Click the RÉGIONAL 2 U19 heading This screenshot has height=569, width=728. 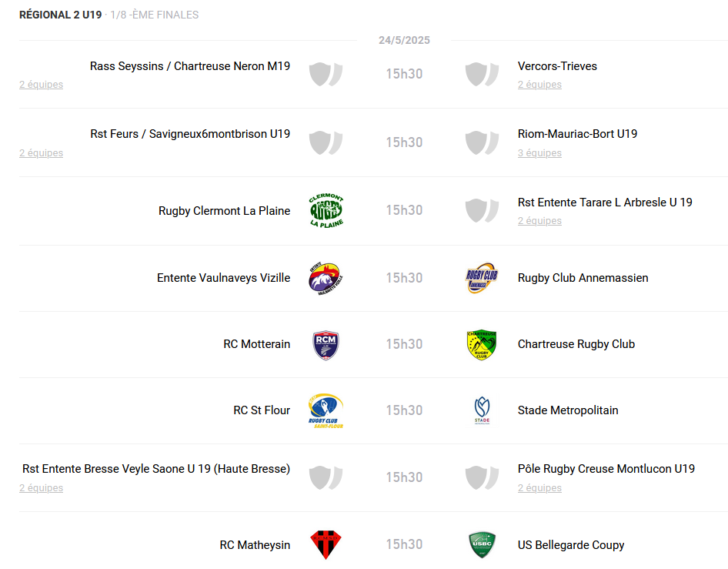60,15
